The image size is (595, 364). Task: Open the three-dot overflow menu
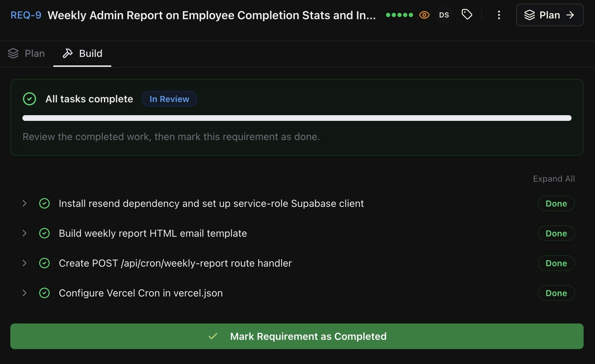click(499, 15)
